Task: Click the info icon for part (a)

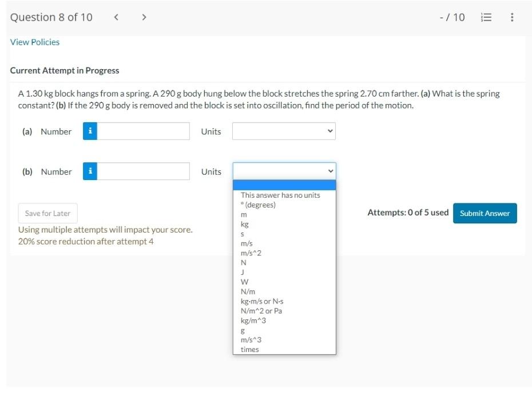Action: pyautogui.click(x=90, y=131)
